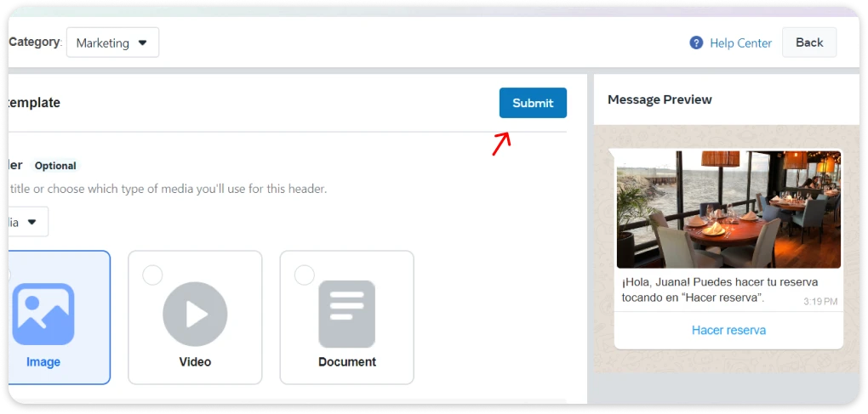This screenshot has width=868, height=414.
Task: Select the Document radio button
Action: click(304, 275)
